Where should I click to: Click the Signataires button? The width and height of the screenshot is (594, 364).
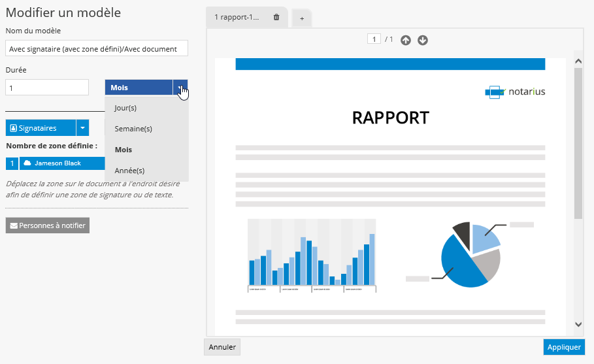click(x=41, y=128)
